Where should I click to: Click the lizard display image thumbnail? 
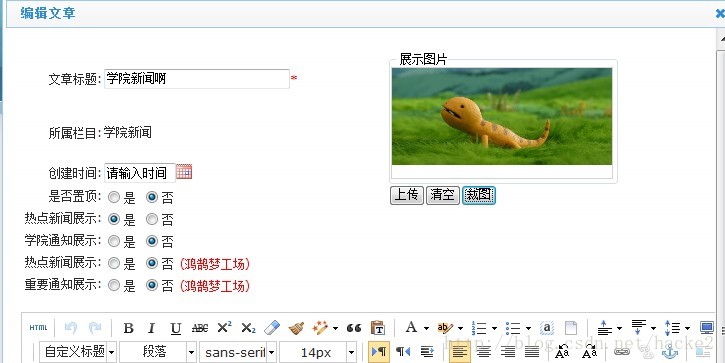click(502, 116)
